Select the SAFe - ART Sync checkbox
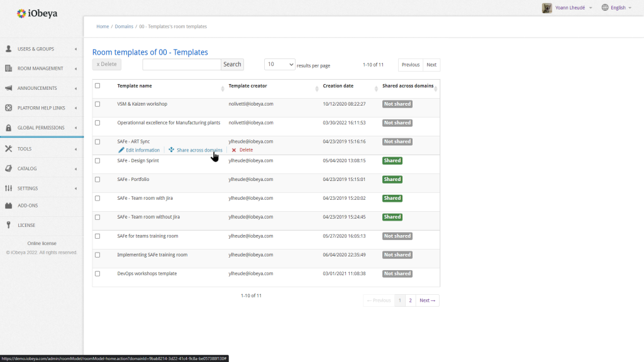644x362 pixels. click(x=97, y=141)
